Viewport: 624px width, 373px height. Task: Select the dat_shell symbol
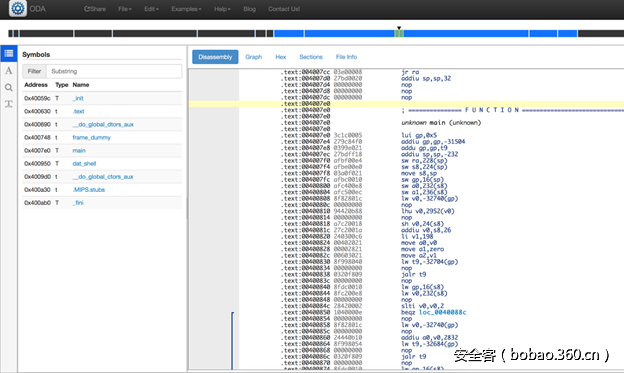84,164
